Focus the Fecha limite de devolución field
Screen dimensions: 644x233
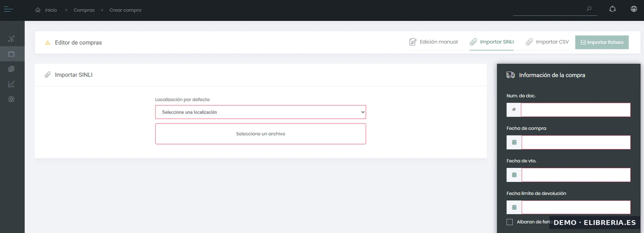tap(576, 208)
